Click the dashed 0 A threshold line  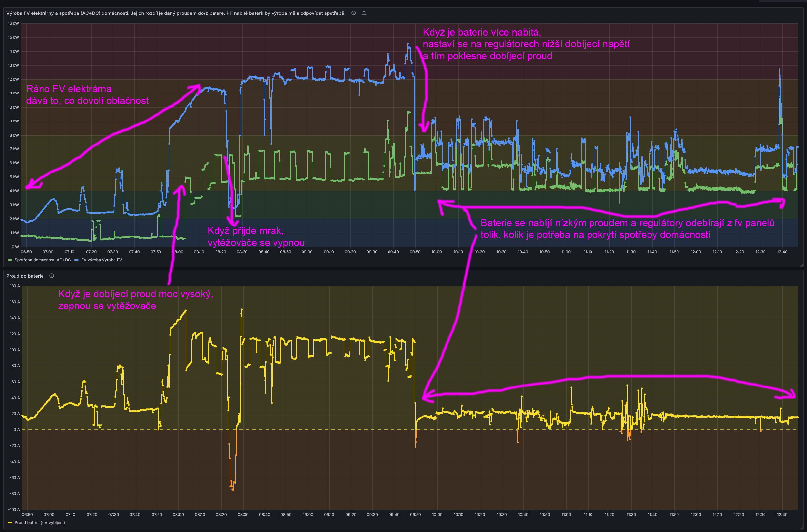pos(339,430)
